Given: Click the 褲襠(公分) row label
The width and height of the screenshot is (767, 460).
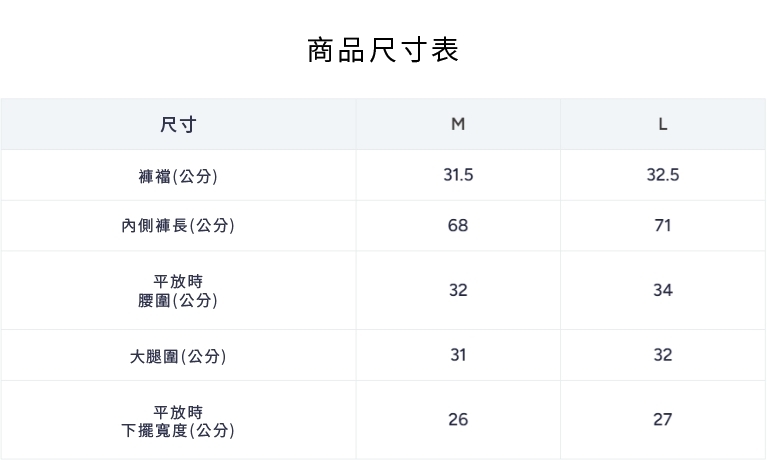Looking at the screenshot, I should point(178,176).
